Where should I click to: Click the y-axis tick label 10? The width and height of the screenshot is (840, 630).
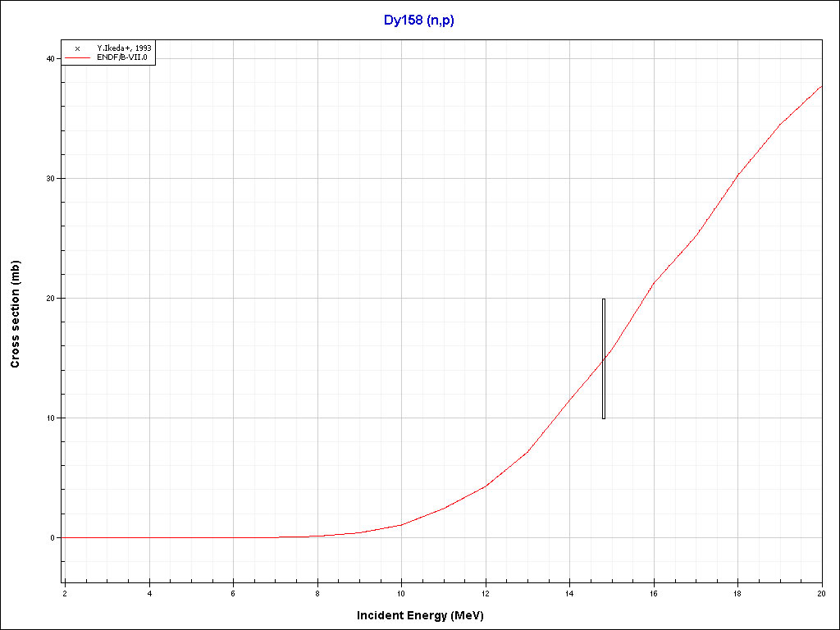[x=49, y=418]
